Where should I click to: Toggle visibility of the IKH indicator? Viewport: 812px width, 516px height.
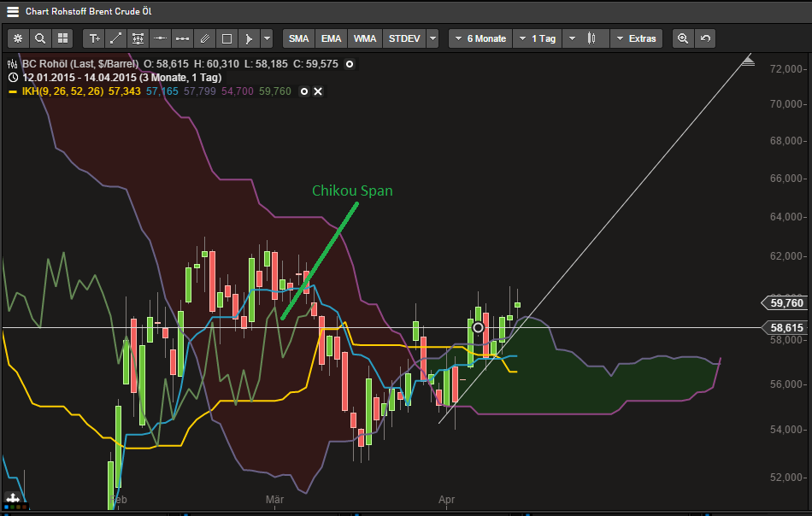[x=304, y=91]
